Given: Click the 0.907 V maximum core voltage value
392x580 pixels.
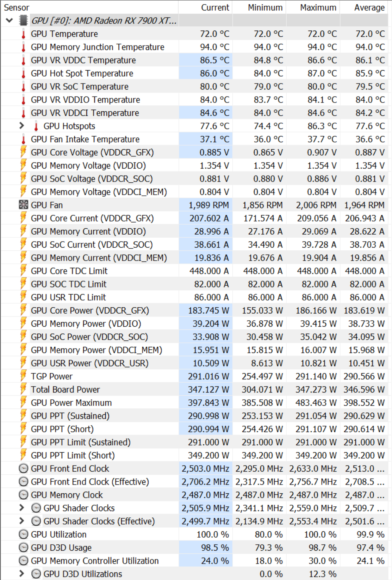Looking at the screenshot, I should (x=322, y=152).
